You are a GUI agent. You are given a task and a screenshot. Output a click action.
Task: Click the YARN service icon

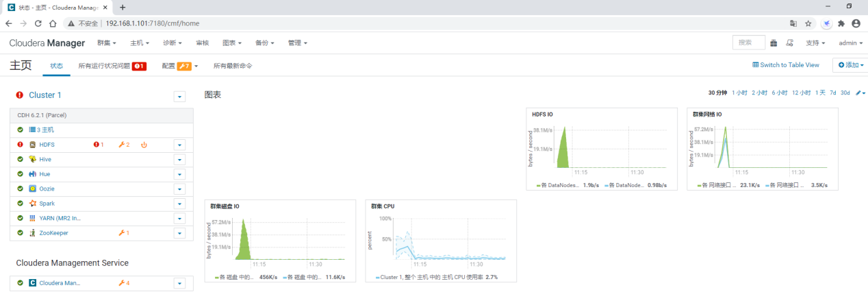coord(32,218)
